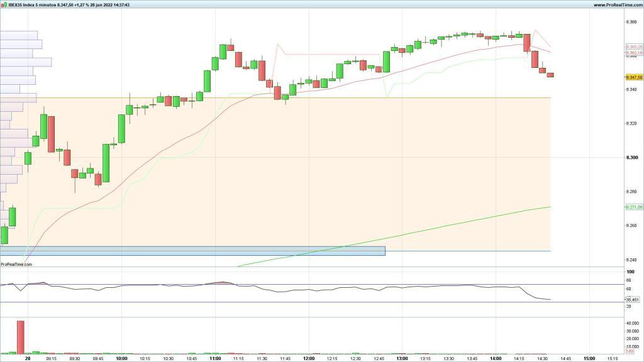Image resolution: width=644 pixels, height=362 pixels.
Task: Click the 8.365,28 indicator price label
Action: [633, 47]
